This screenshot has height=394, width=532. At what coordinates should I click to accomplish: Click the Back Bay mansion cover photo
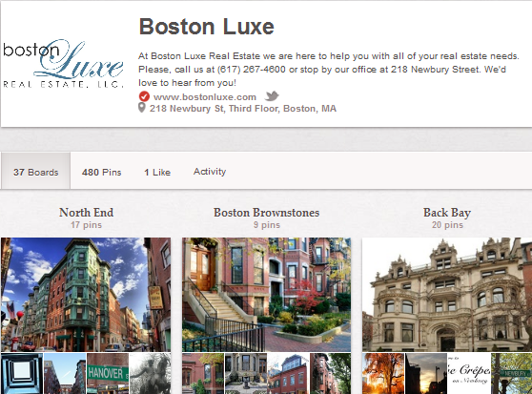point(447,295)
